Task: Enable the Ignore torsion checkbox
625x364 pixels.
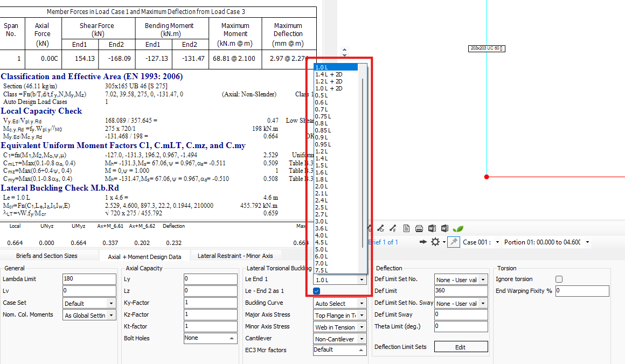Action: click(x=559, y=279)
